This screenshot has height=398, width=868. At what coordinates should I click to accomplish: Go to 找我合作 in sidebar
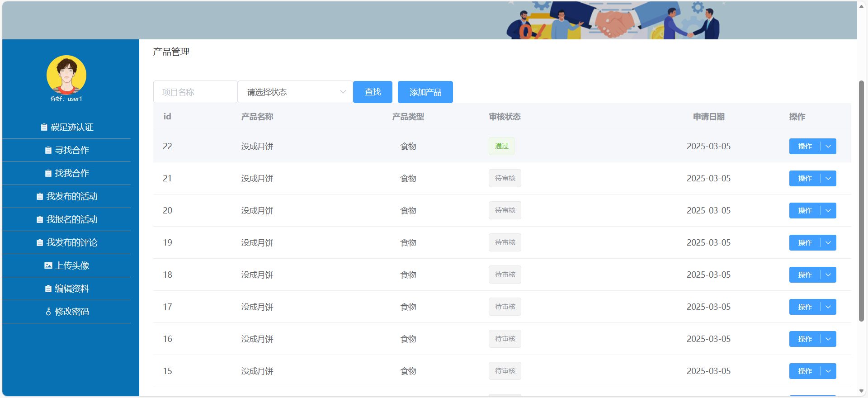[66, 174]
